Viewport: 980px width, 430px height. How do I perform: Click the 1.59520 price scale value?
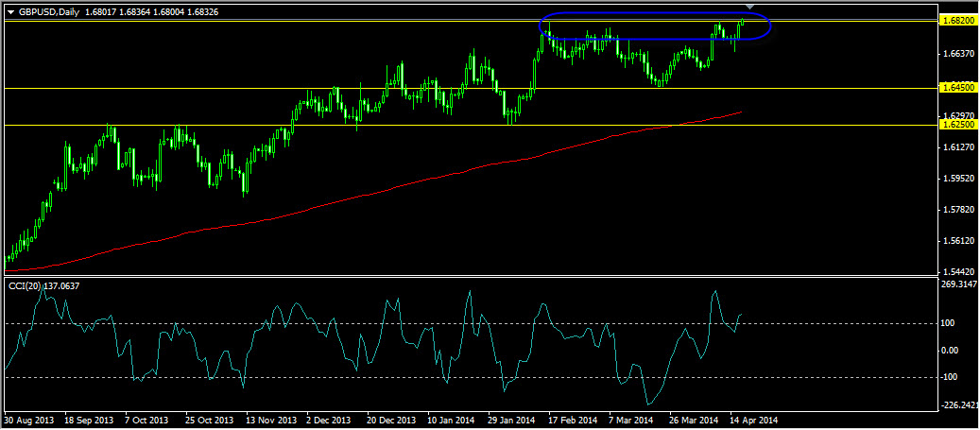(x=959, y=179)
